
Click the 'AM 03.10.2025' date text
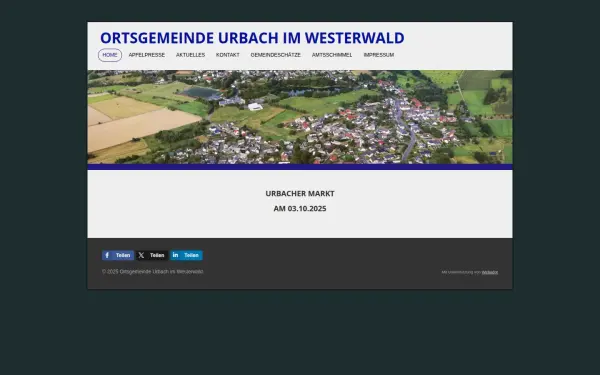300,209
